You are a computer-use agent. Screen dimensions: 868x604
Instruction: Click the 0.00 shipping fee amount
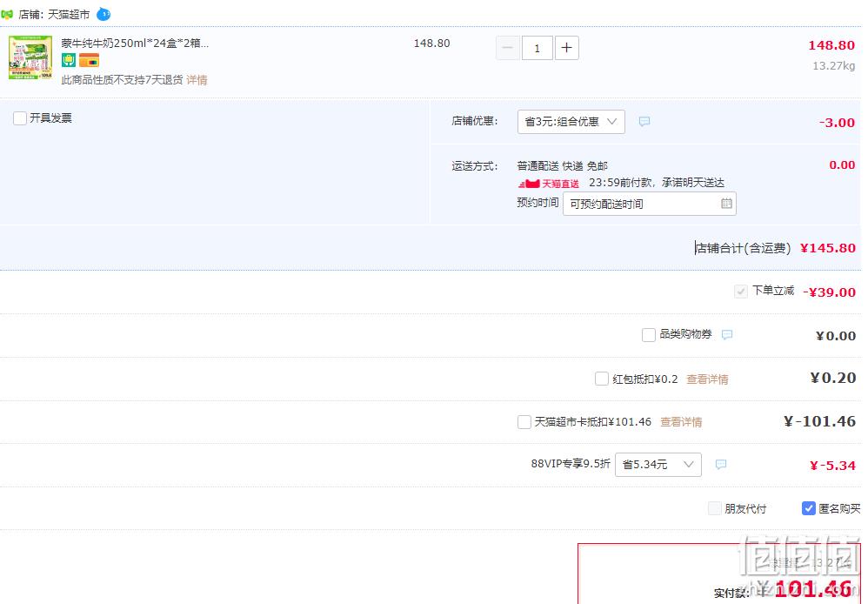pos(842,165)
